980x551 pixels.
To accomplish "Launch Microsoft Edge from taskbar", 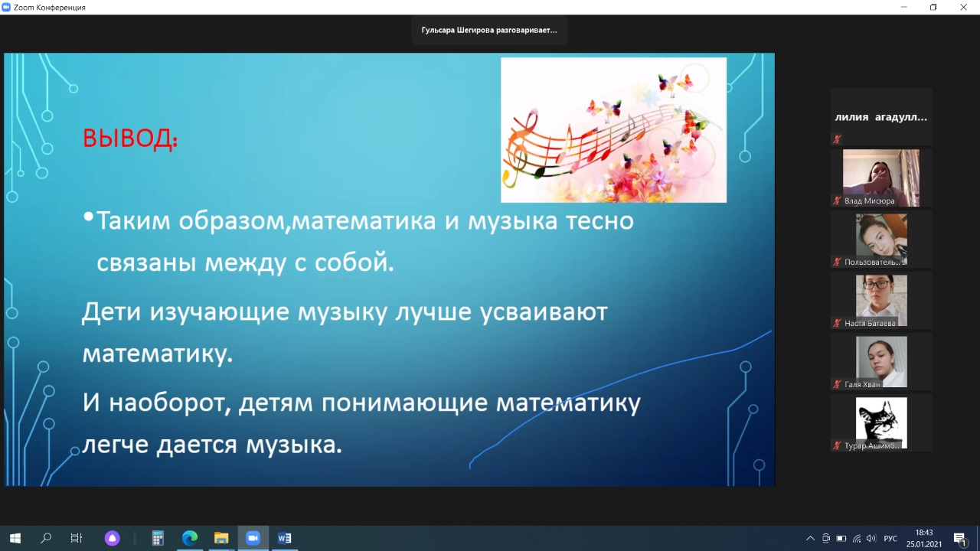I will (x=190, y=538).
